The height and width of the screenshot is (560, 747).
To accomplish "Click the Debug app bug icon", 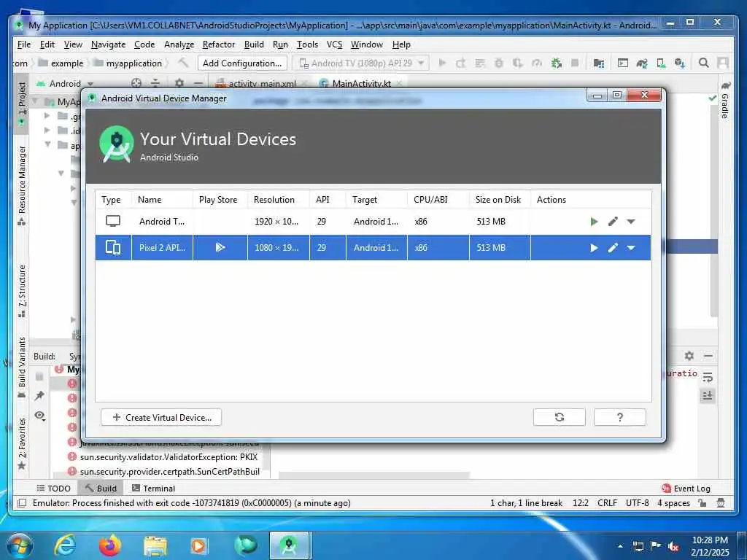I will coord(499,63).
